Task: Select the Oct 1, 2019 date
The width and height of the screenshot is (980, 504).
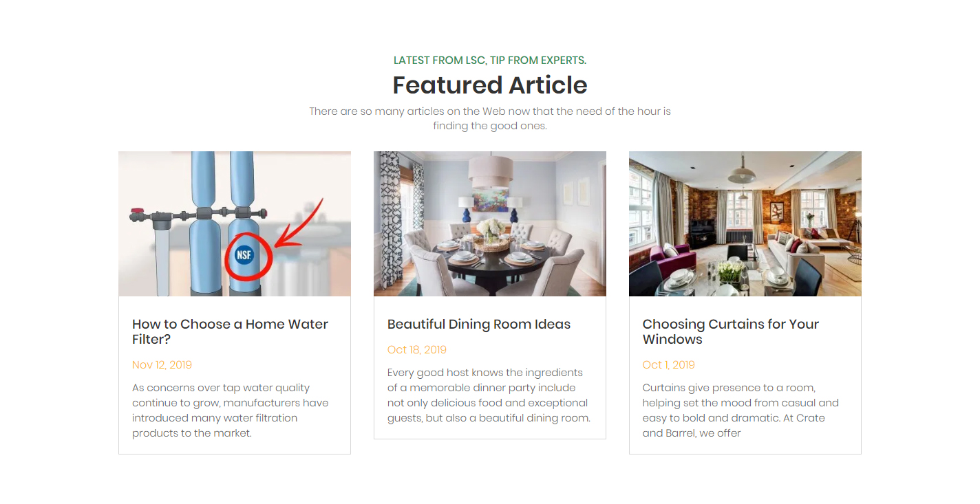Action: coord(669,365)
